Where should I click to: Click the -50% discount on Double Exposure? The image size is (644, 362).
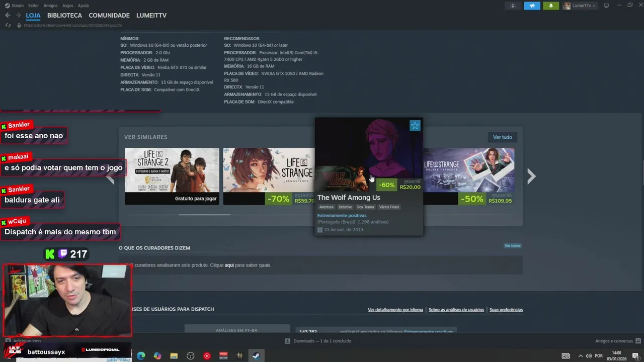tap(471, 199)
